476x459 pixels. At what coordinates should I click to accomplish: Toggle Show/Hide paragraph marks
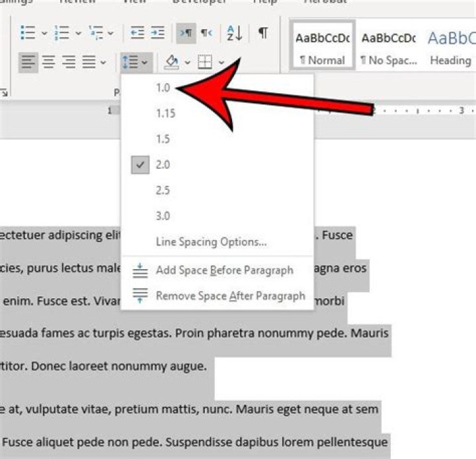coord(263,32)
